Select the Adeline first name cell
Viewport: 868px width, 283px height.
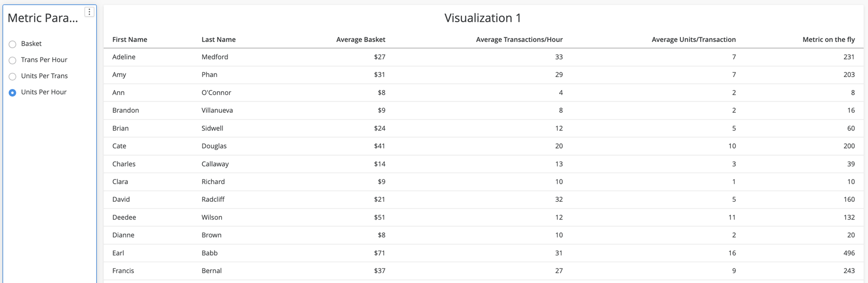click(124, 57)
